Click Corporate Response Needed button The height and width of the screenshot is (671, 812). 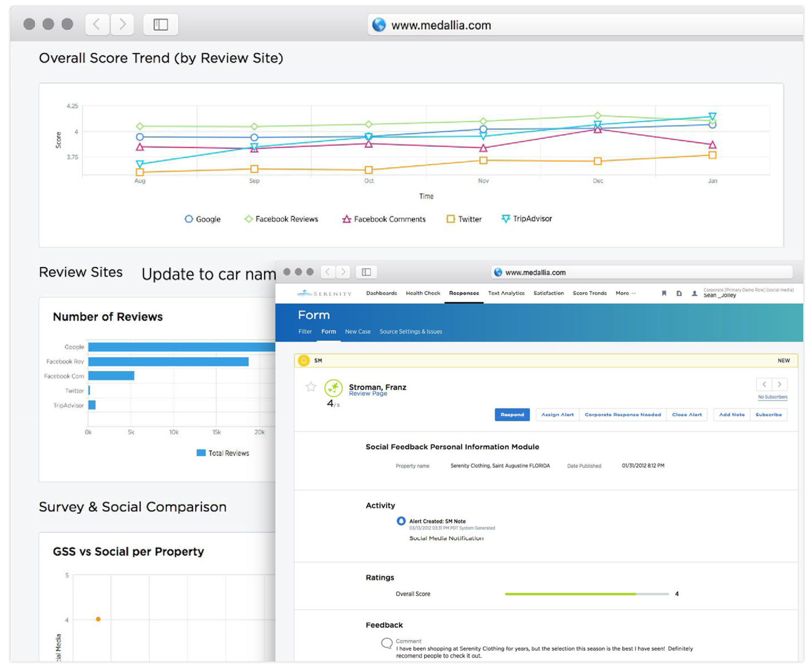pyautogui.click(x=622, y=414)
